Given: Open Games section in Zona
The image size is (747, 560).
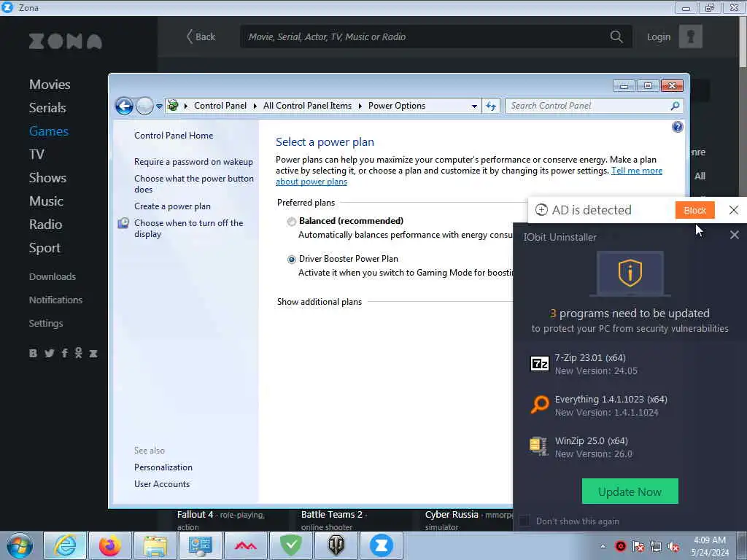Looking at the screenshot, I should pyautogui.click(x=49, y=131).
